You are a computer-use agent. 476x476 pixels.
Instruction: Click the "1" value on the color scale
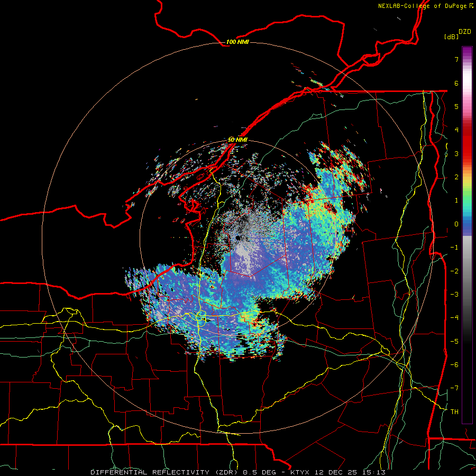[456, 200]
